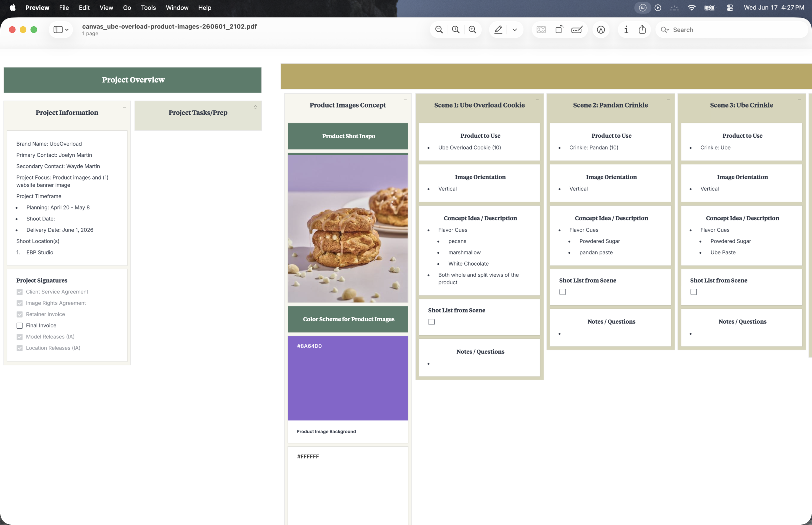Open the Share button
812x525 pixels.
pos(642,30)
